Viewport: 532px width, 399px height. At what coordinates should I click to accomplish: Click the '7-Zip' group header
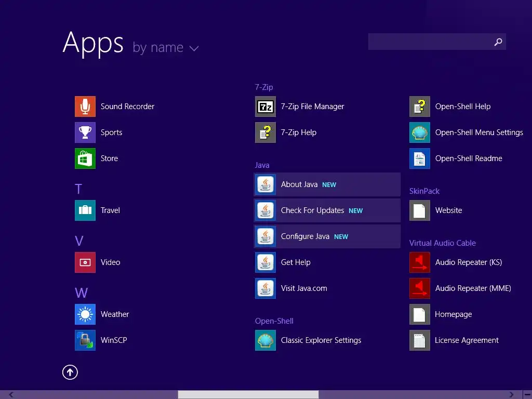(x=264, y=87)
